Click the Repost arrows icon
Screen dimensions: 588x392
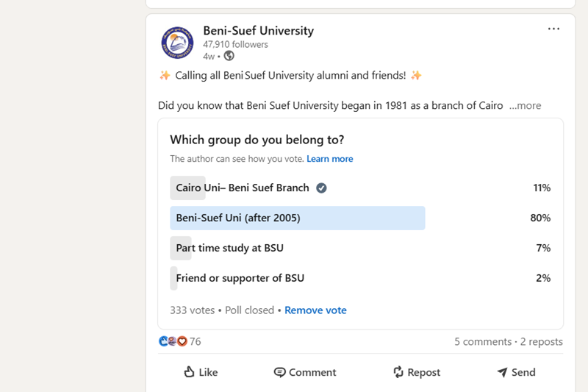(398, 372)
